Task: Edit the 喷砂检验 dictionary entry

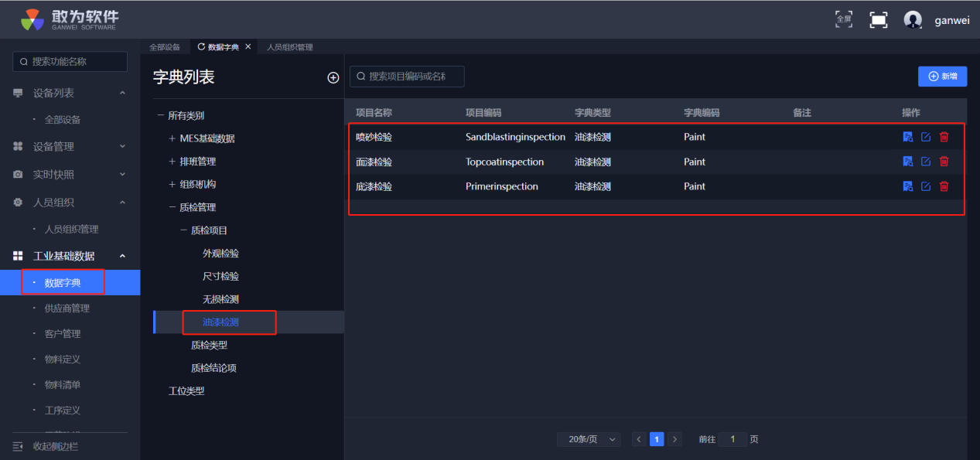Action: (926, 137)
